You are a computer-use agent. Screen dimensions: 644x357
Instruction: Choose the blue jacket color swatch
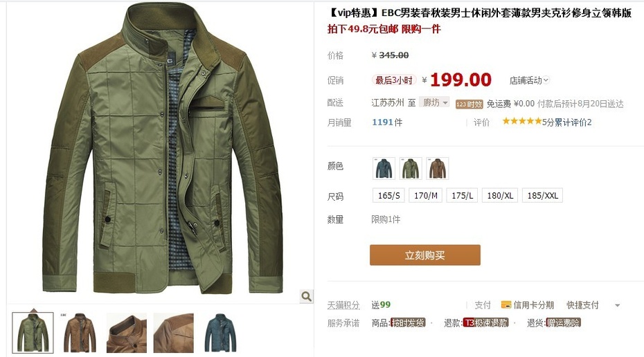[x=384, y=168]
